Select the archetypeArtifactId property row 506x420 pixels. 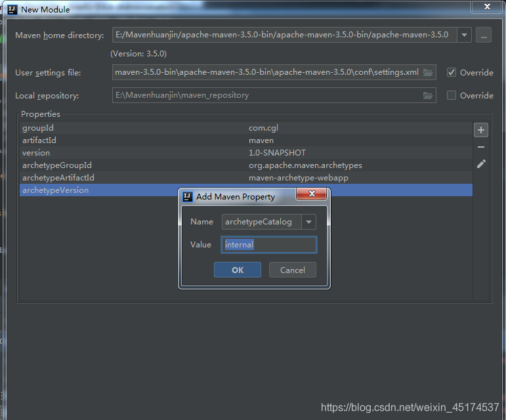[246, 178]
